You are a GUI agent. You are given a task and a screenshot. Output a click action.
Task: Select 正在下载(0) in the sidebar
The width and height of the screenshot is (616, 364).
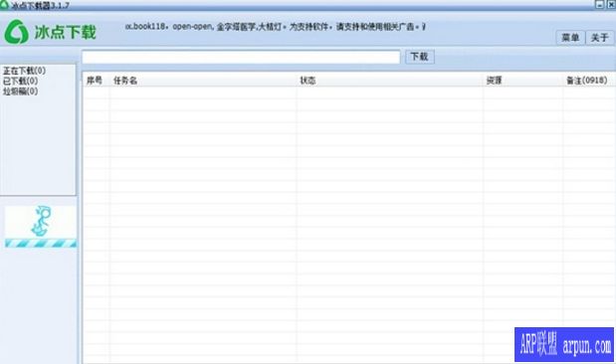click(24, 71)
